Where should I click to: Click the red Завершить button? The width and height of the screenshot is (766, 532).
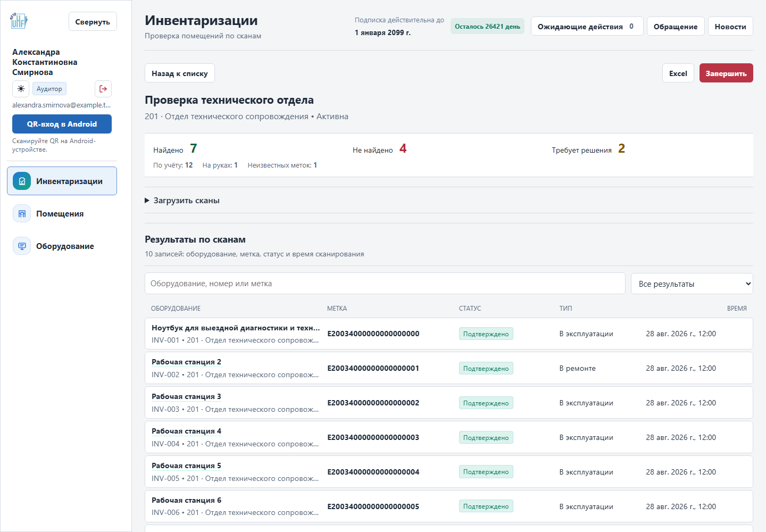pyautogui.click(x=726, y=73)
